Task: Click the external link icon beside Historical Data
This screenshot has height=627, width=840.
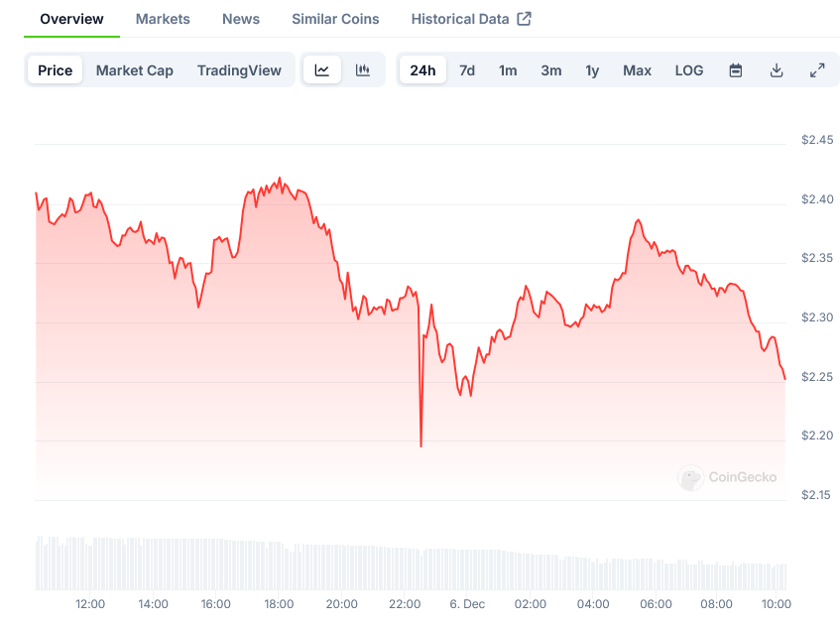Action: pos(525,19)
